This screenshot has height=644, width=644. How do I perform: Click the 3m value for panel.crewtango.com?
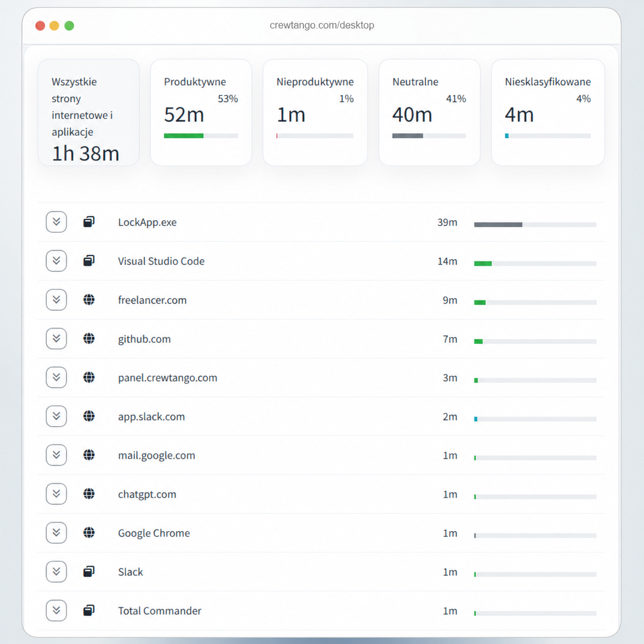tap(450, 378)
